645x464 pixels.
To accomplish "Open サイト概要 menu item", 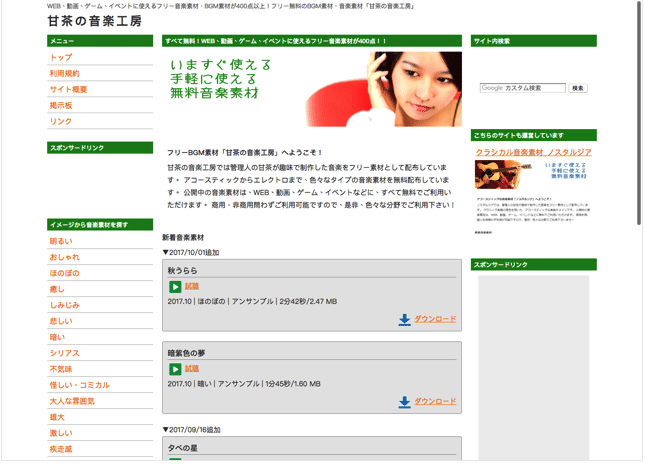I will [68, 89].
